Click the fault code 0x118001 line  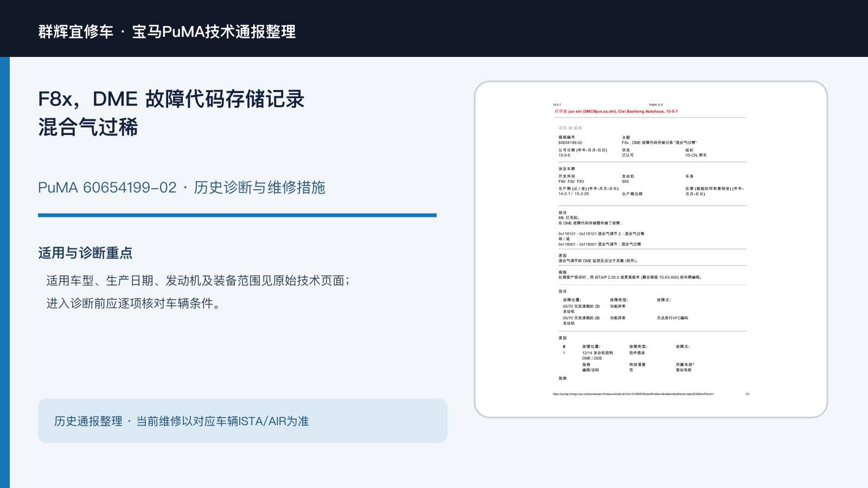click(x=599, y=244)
